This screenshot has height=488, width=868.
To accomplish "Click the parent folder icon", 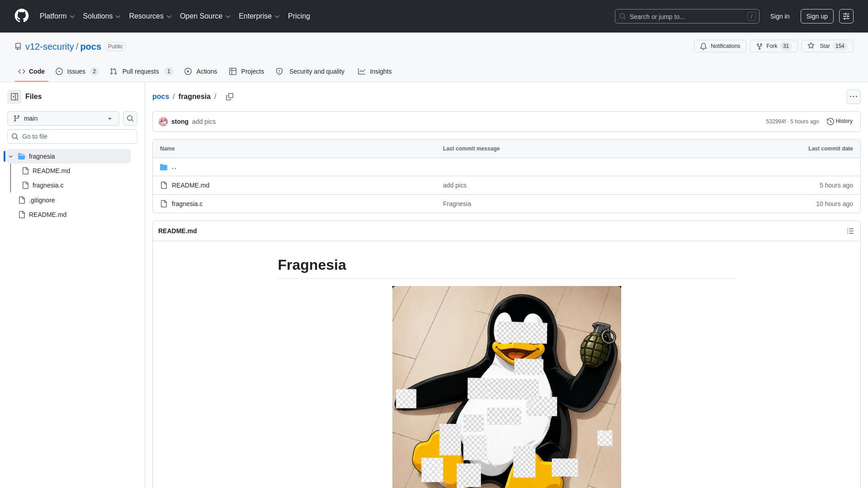I will coord(164,167).
